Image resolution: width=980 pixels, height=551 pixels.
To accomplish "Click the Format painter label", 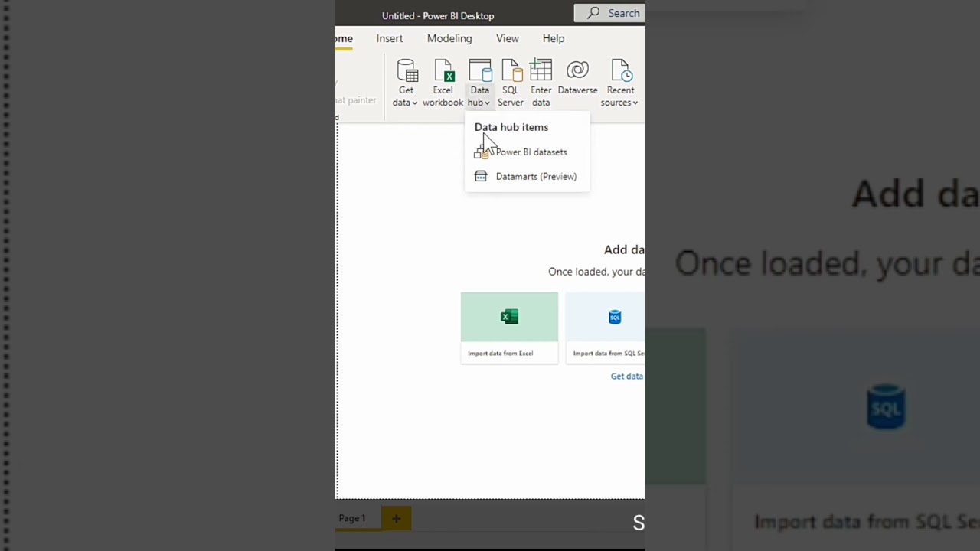I will (356, 100).
